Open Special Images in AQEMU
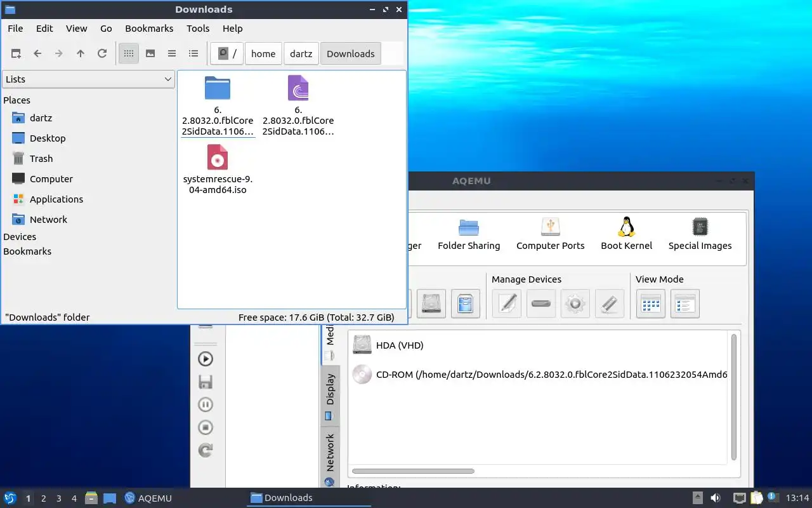This screenshot has width=812, height=508. [x=700, y=234]
